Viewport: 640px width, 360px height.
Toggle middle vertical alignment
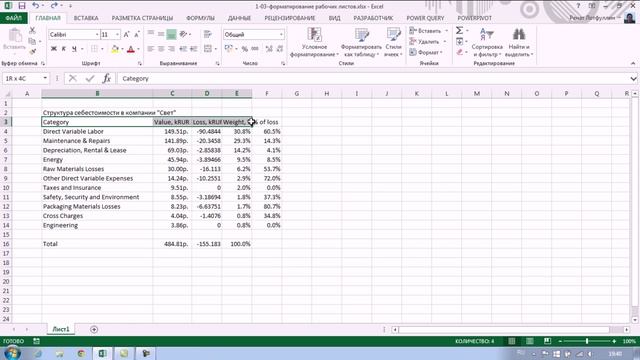click(x=161, y=34)
